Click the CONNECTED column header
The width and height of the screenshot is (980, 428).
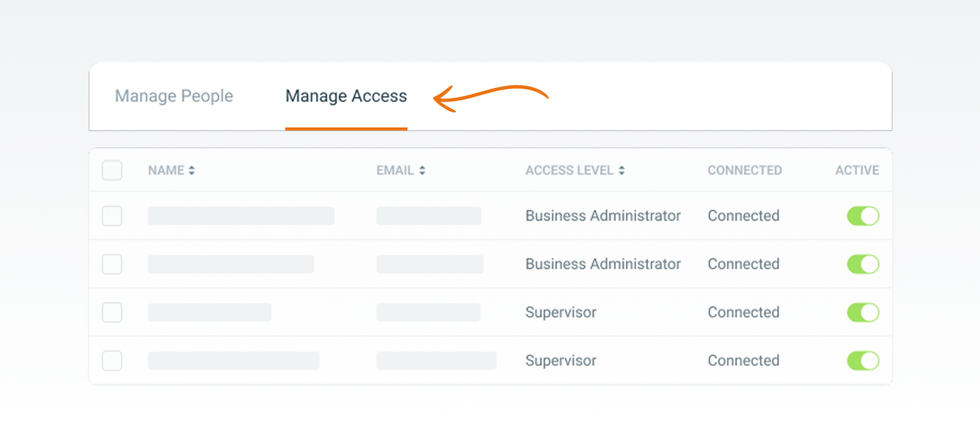744,171
